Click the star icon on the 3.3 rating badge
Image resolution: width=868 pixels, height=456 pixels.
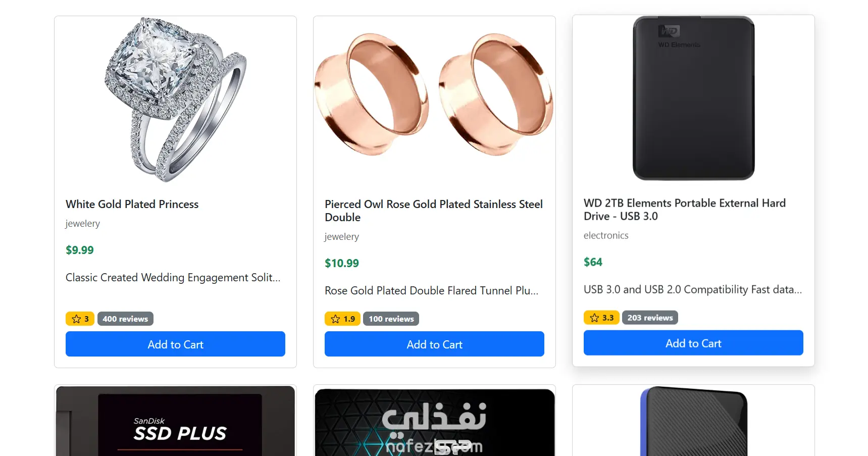[x=594, y=318]
